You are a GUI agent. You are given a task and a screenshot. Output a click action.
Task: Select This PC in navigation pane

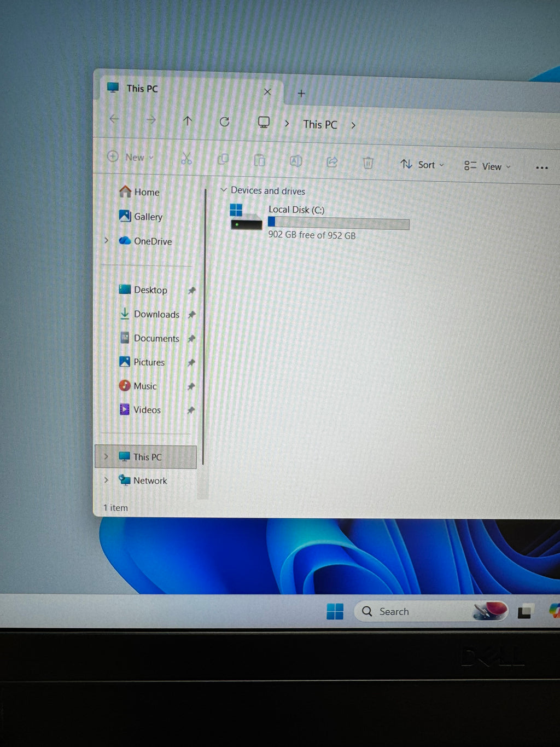[x=146, y=457]
